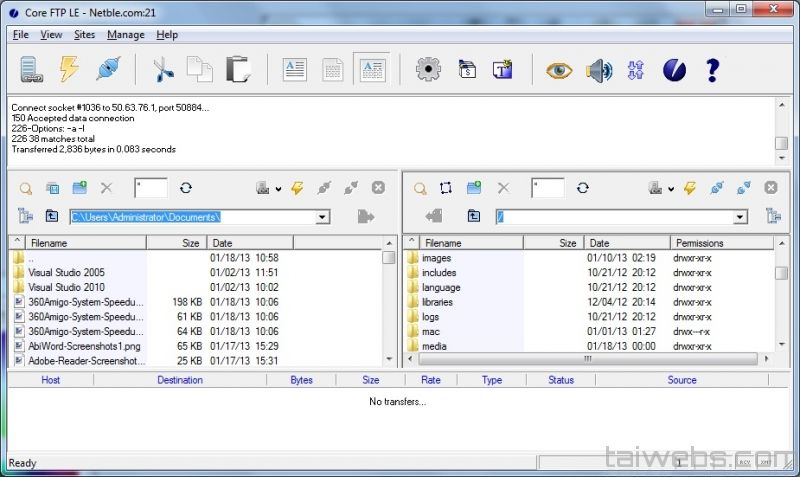Sort remote files by Permissions column header
The width and height of the screenshot is (800, 477).
pyautogui.click(x=699, y=243)
